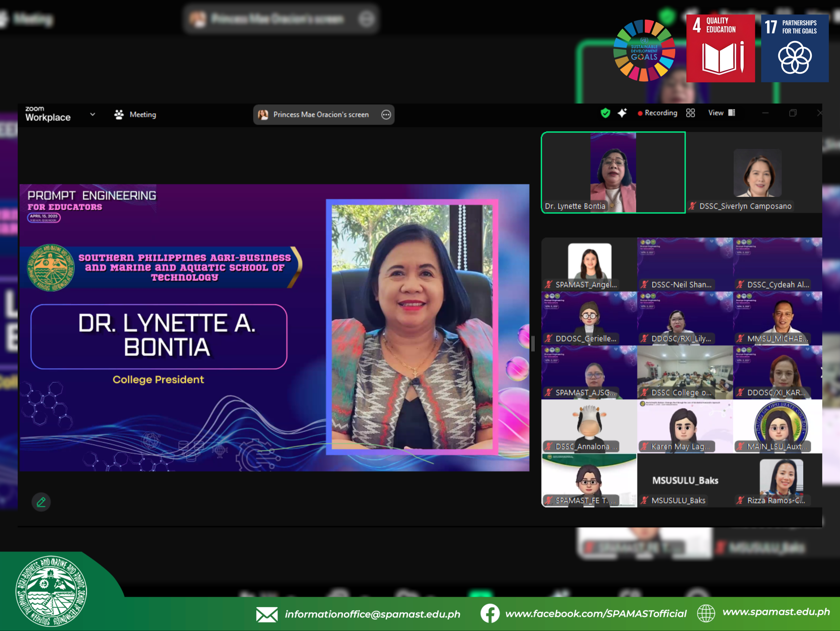Image resolution: width=840 pixels, height=631 pixels.
Task: Click the annotate pencil icon
Action: [x=41, y=502]
